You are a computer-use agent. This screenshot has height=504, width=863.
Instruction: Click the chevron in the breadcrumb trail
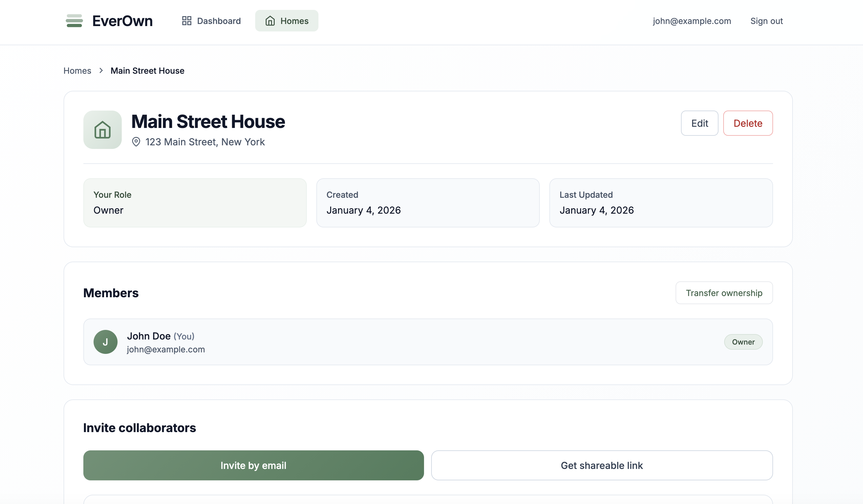pos(101,70)
